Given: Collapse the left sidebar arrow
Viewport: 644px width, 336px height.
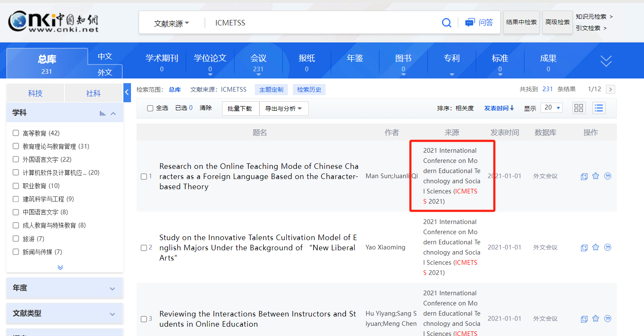Looking at the screenshot, I should point(127,92).
